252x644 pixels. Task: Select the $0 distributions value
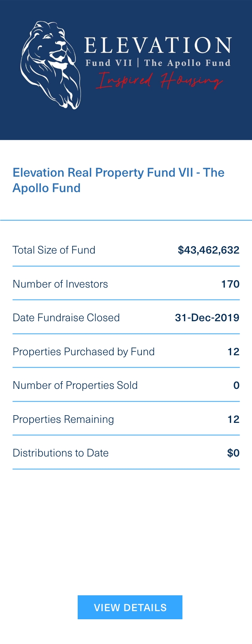coord(233,453)
